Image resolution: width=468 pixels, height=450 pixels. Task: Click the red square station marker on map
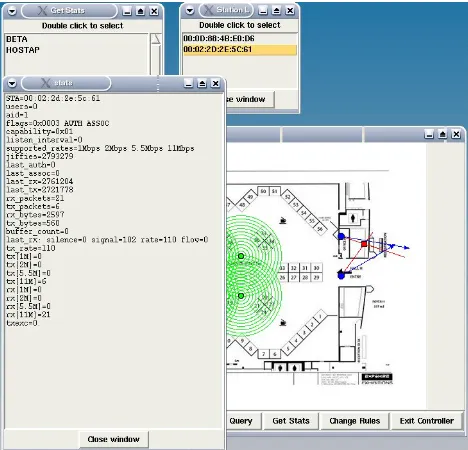click(x=364, y=244)
